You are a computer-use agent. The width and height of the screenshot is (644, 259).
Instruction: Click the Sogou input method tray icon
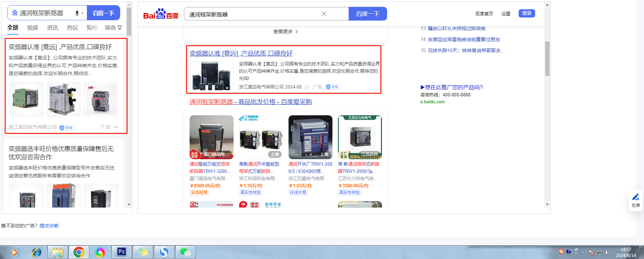coord(561,252)
